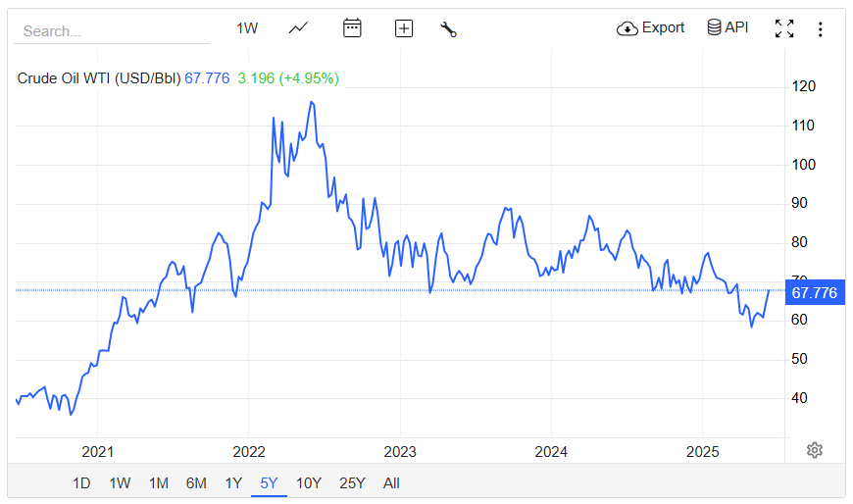Open the calendar date range picker
Viewport: 853px width, 504px height.
point(352,28)
